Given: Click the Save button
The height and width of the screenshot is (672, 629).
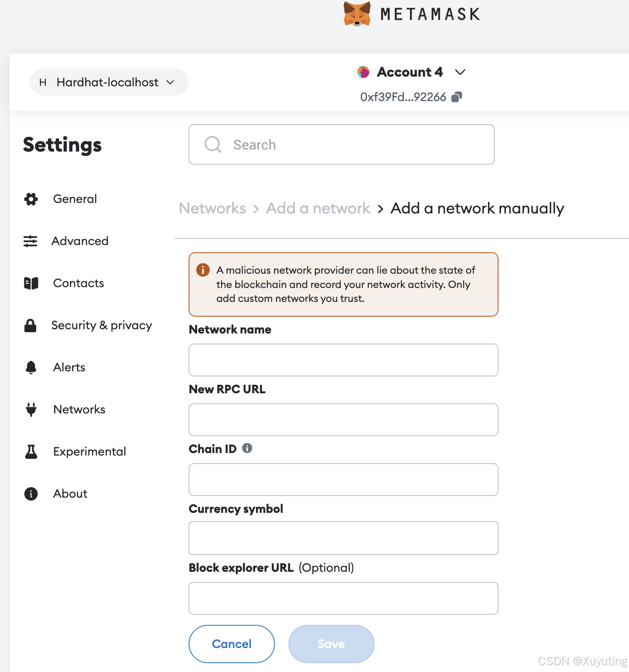Looking at the screenshot, I should pos(331,644).
